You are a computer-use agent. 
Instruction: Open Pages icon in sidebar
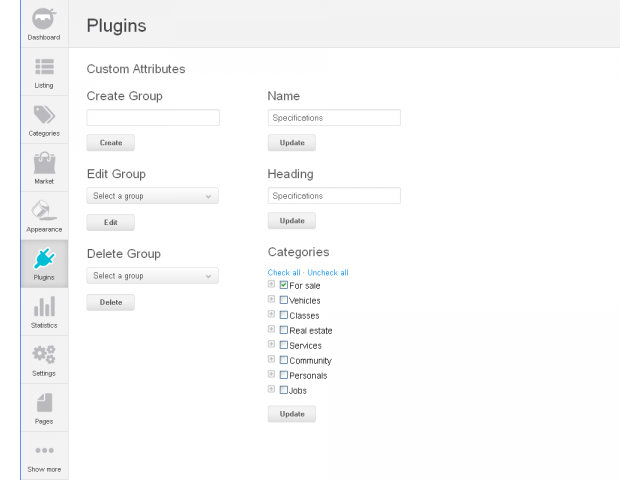pyautogui.click(x=44, y=403)
